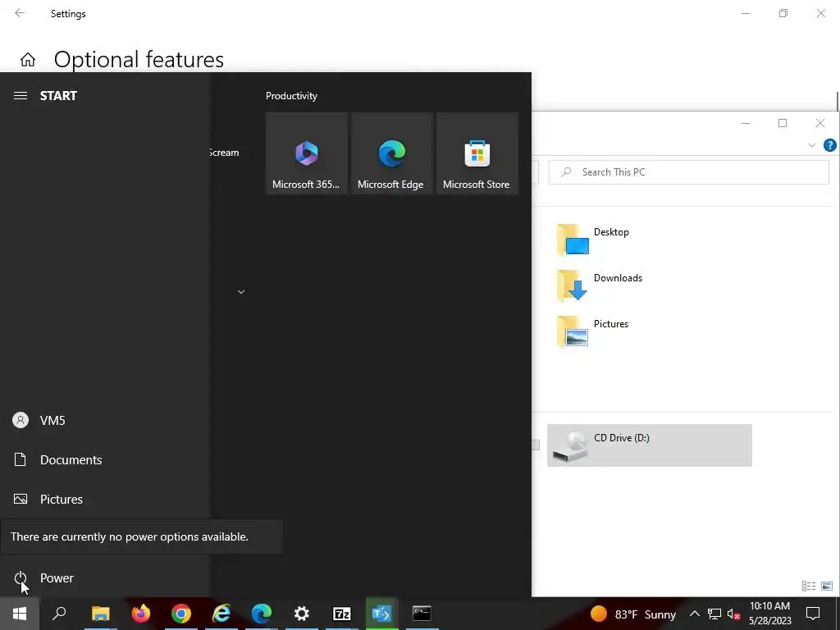
Task: Open Command Prompt from the taskbar
Action: [x=422, y=614]
